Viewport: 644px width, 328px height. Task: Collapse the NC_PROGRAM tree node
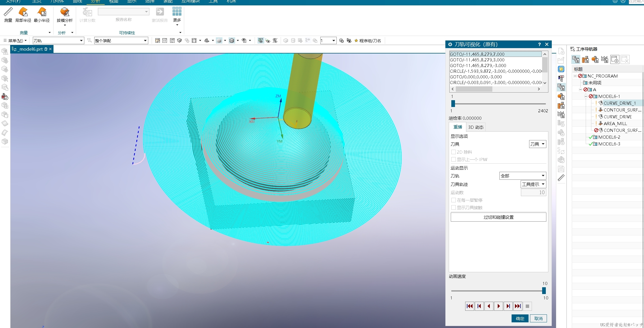coord(575,76)
